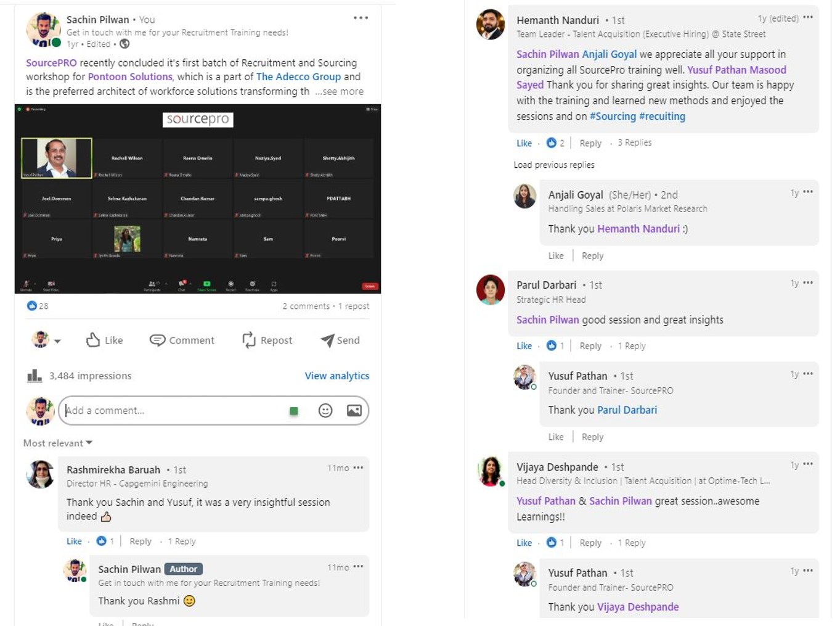Click the Add a comment input field
The width and height of the screenshot is (840, 626).
(173, 411)
